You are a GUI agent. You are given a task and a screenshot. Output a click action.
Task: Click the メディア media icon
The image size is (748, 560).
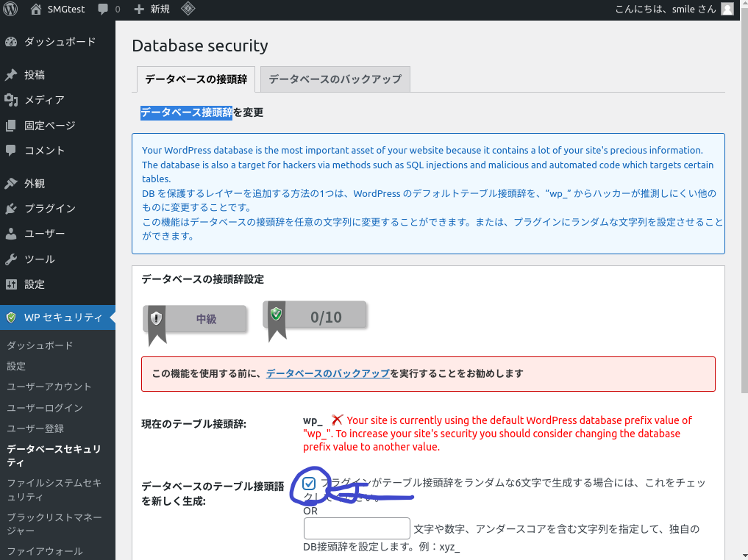pyautogui.click(x=11, y=100)
